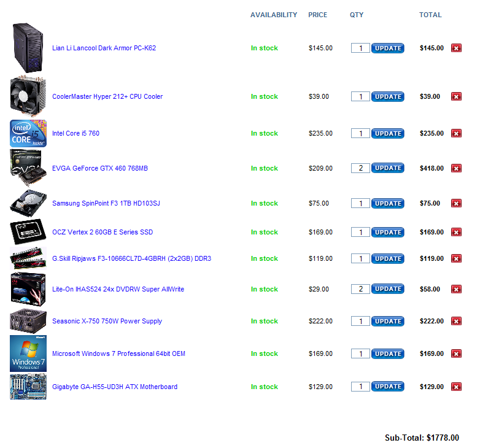This screenshot has height=448, width=480.
Task: Click the G.Skill Ripjaws memory thumbnail
Action: [28, 258]
